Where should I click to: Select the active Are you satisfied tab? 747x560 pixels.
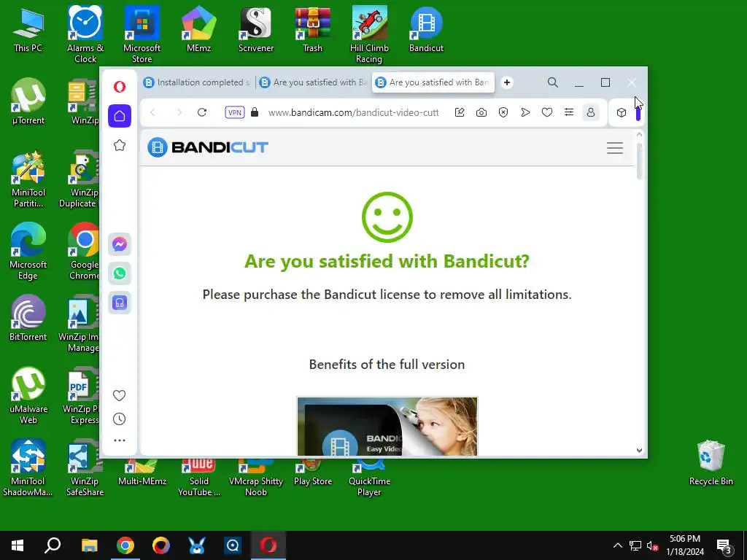(x=433, y=82)
